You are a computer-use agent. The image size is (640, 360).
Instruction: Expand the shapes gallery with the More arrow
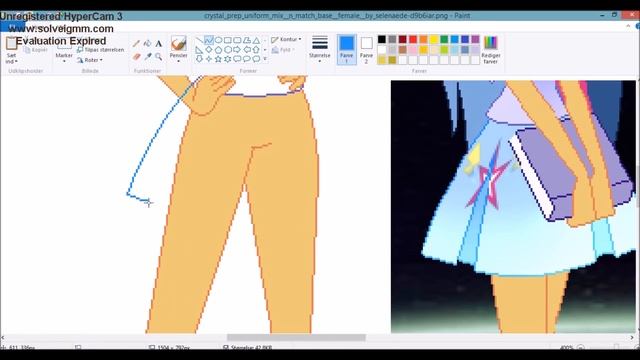coord(265,59)
